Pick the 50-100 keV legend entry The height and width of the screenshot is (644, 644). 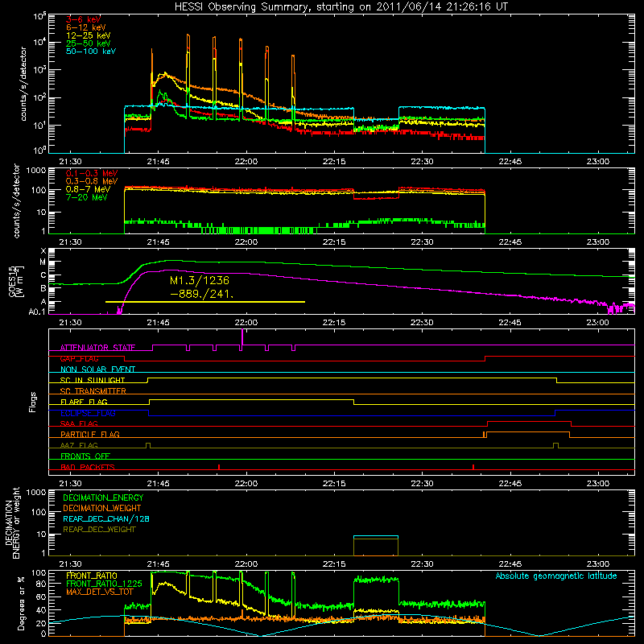(x=91, y=52)
